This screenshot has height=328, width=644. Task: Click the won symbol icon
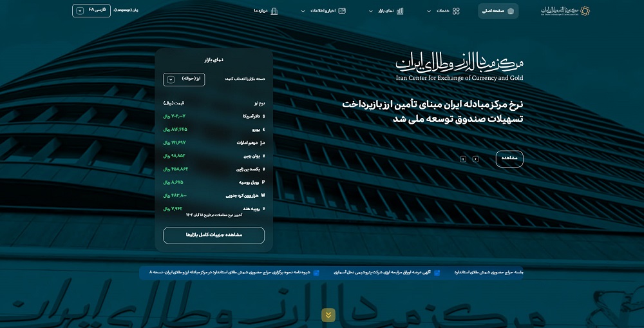click(263, 196)
